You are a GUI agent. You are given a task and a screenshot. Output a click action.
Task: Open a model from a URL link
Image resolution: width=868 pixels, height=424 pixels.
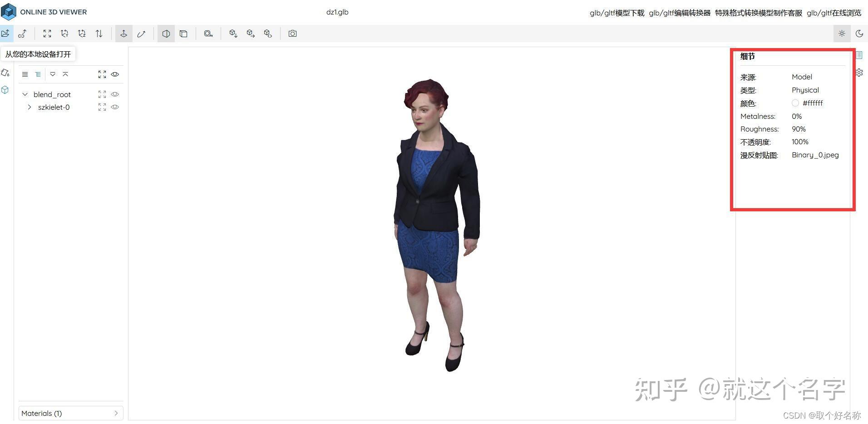(x=22, y=33)
